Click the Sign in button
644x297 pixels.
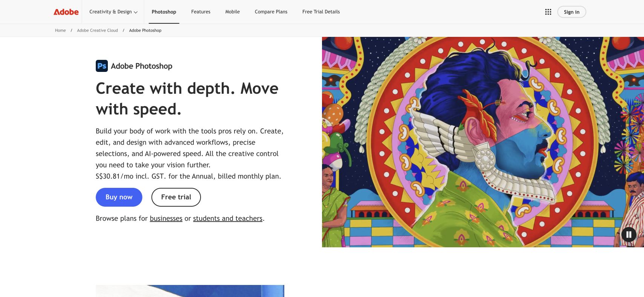point(572,12)
